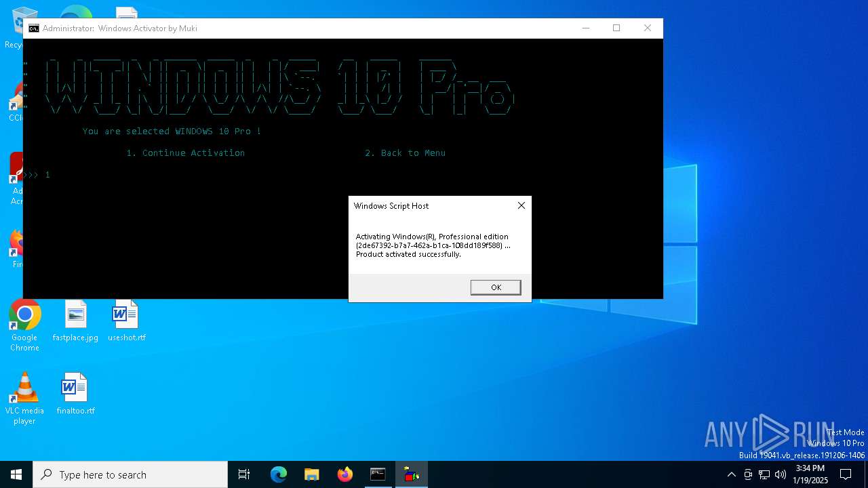This screenshot has height=488, width=868.
Task: Click the tray icon left of network
Action: 748,474
